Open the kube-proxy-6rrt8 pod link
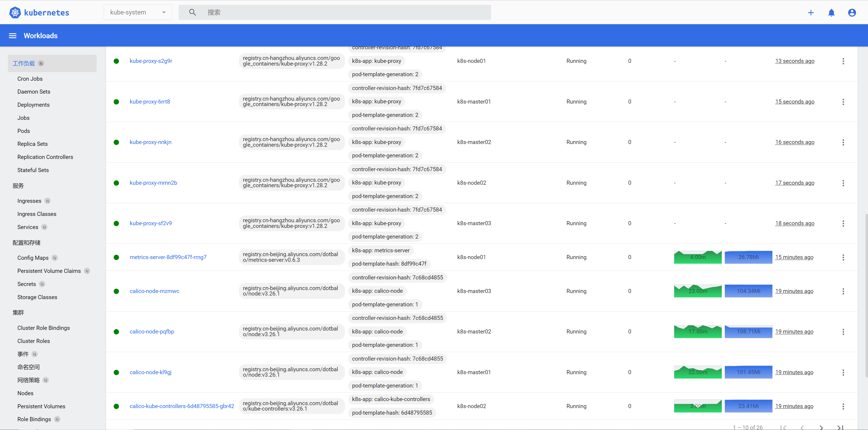 pos(150,102)
